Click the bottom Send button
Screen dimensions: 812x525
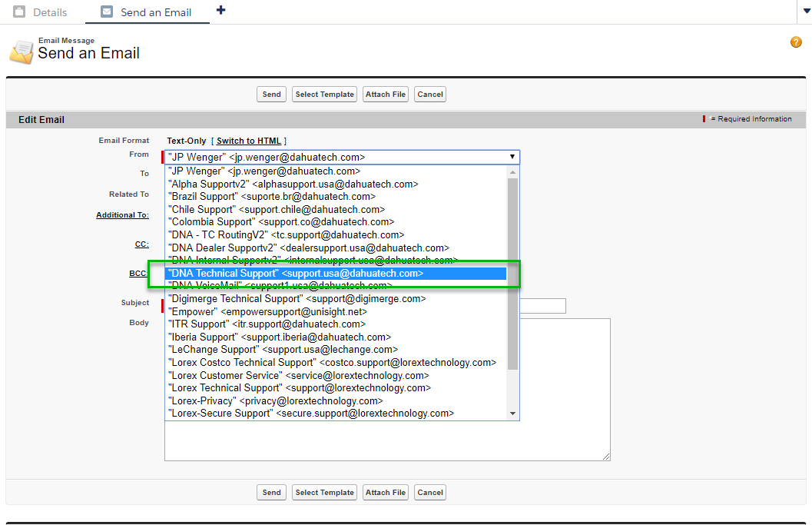coord(271,493)
